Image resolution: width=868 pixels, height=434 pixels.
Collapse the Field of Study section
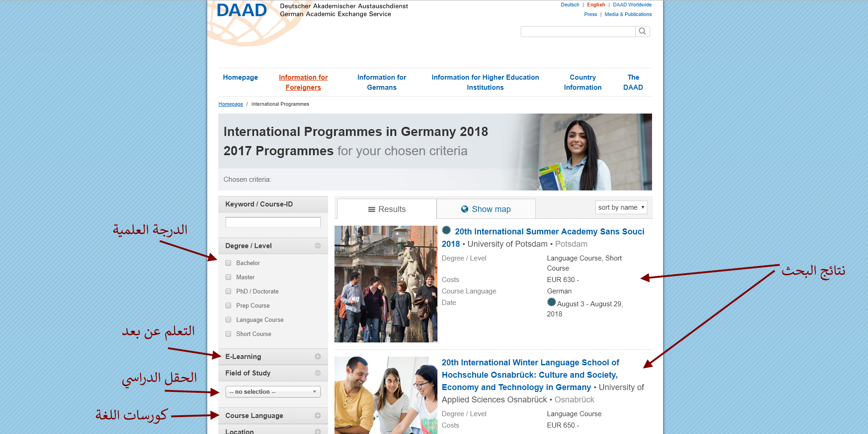[x=318, y=373]
